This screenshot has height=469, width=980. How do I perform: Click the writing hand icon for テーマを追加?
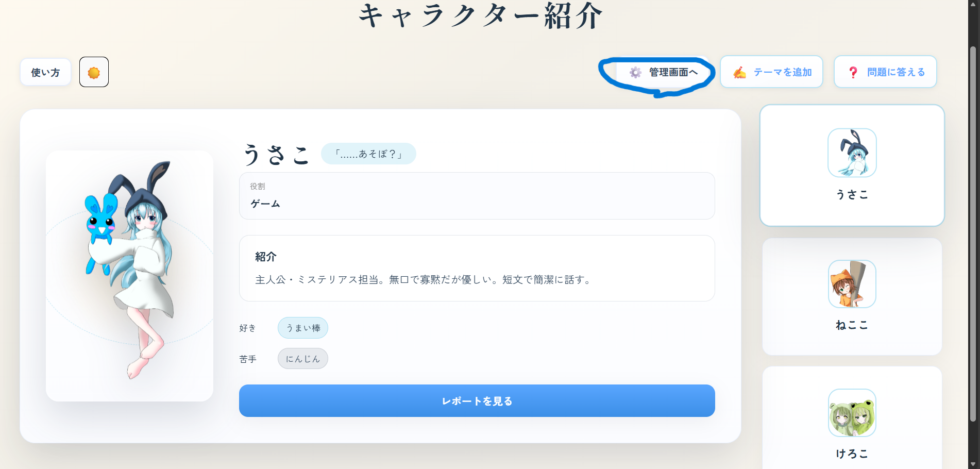click(x=739, y=73)
